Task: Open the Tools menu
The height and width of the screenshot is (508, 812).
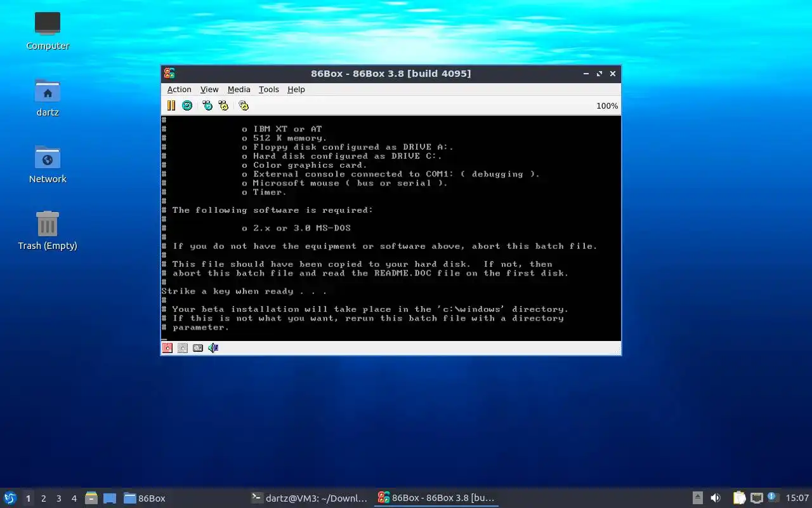Action: pos(269,90)
